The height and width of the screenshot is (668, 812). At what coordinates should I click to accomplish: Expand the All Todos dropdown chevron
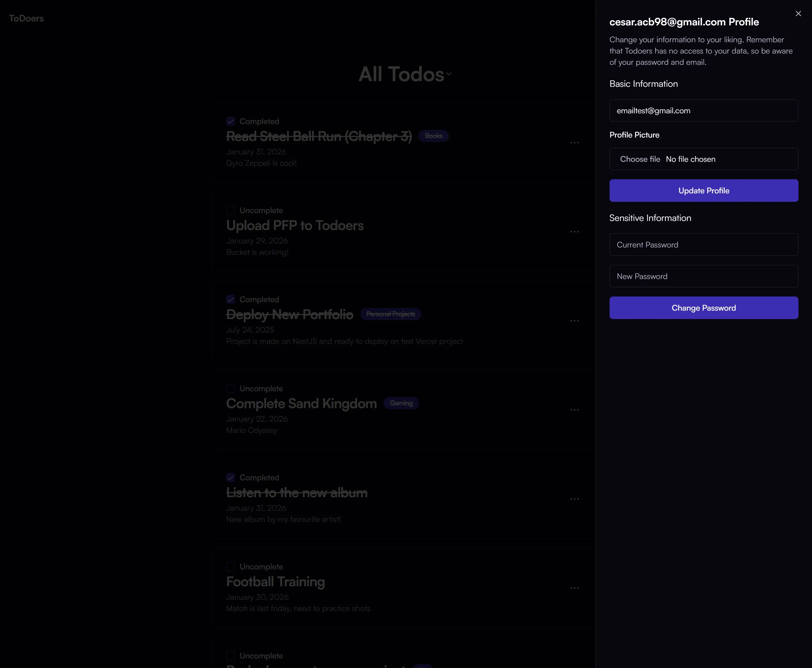pyautogui.click(x=449, y=74)
